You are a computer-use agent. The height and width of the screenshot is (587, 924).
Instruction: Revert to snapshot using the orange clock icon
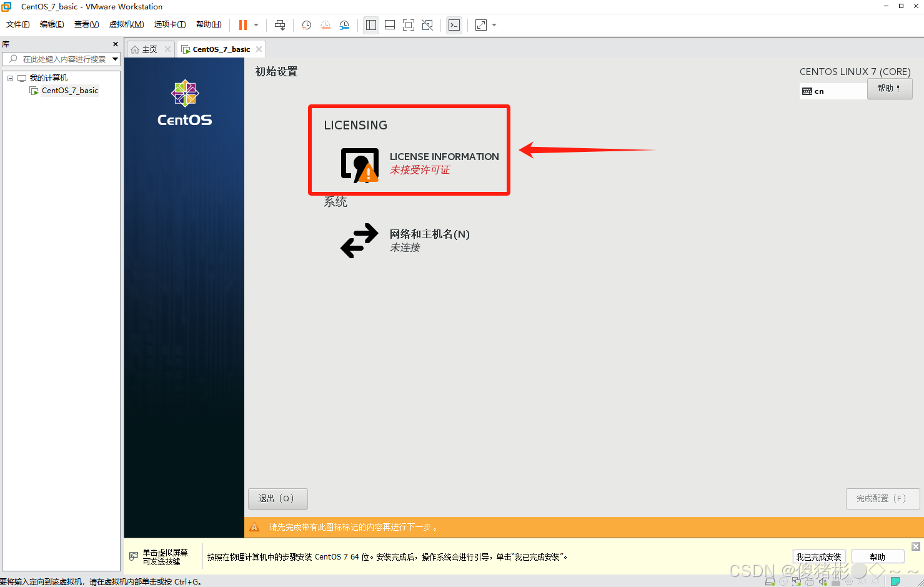click(325, 25)
